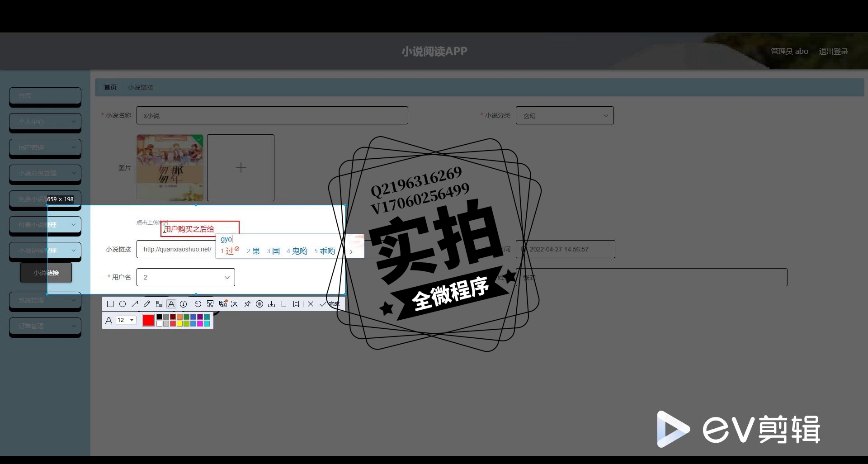
Task: Pick the yellow color swatch
Action: tap(179, 323)
